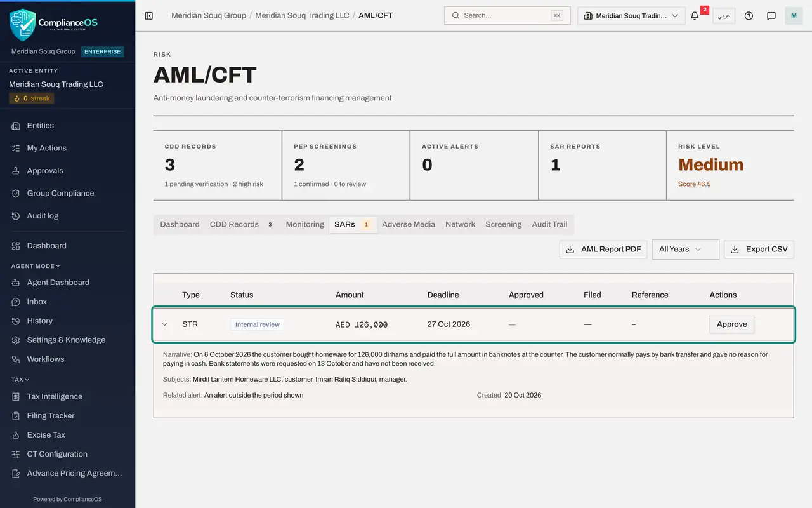Screen dimensions: 812x508
Task: Download the AML Report PDF
Action: (603, 249)
